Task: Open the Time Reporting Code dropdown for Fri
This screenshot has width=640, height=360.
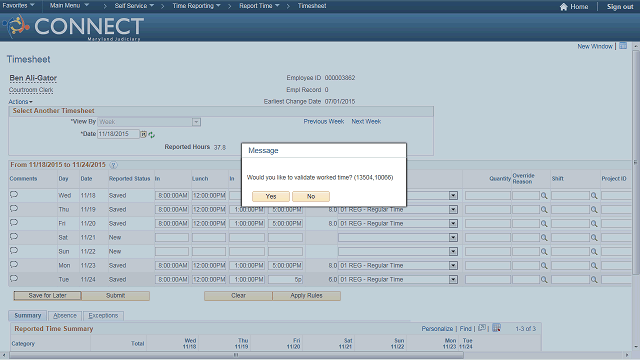Action: click(453, 224)
